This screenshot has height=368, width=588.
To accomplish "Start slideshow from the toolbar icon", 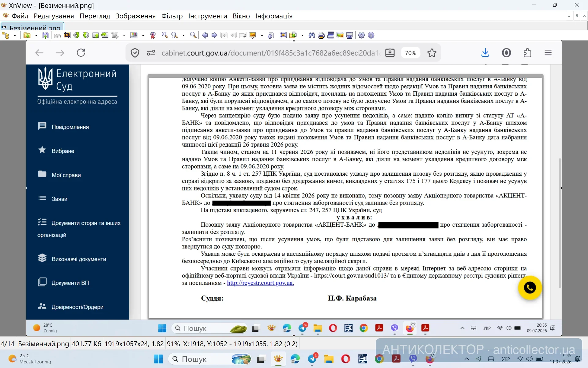I will coord(253,35).
